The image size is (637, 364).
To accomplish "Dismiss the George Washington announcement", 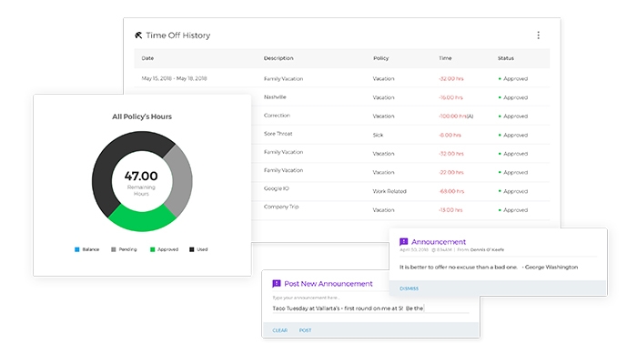I will 409,288.
